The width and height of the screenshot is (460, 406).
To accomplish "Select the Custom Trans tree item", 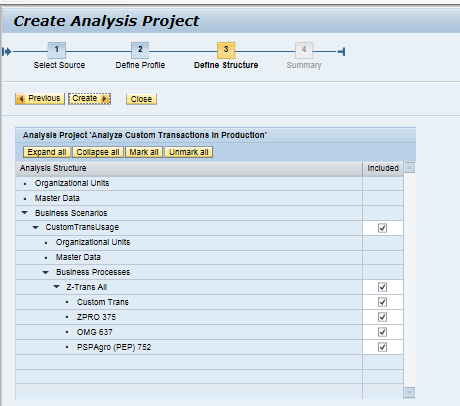I will 103,302.
